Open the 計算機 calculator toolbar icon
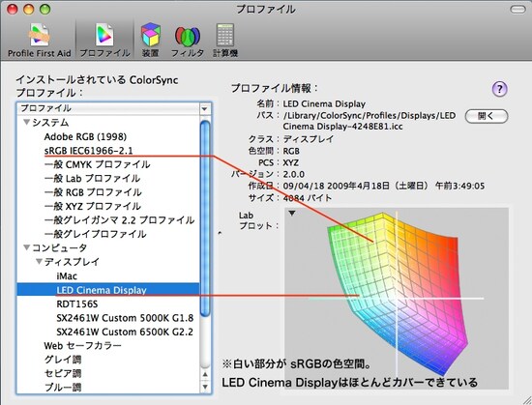The image size is (532, 405). (x=225, y=40)
